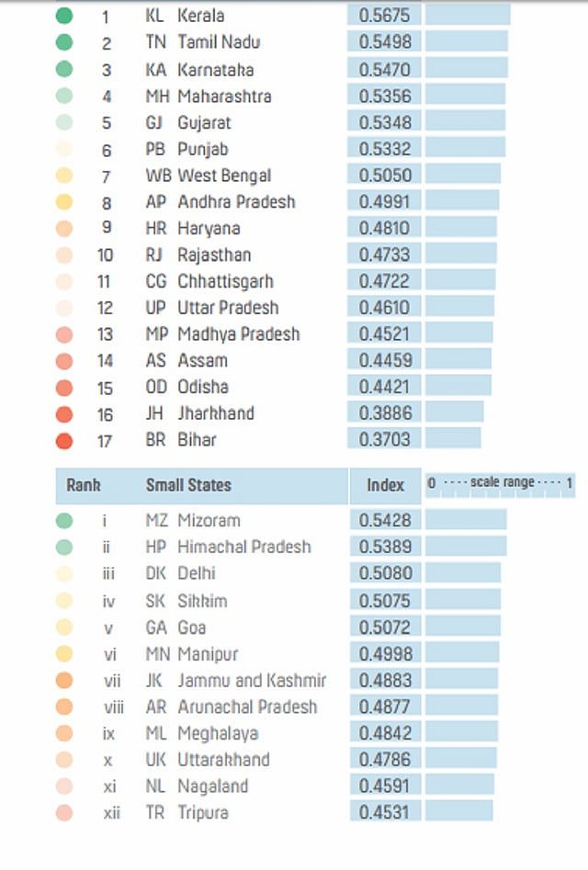
Task: Click Delhi's index value 0.5080
Action: click(385, 574)
